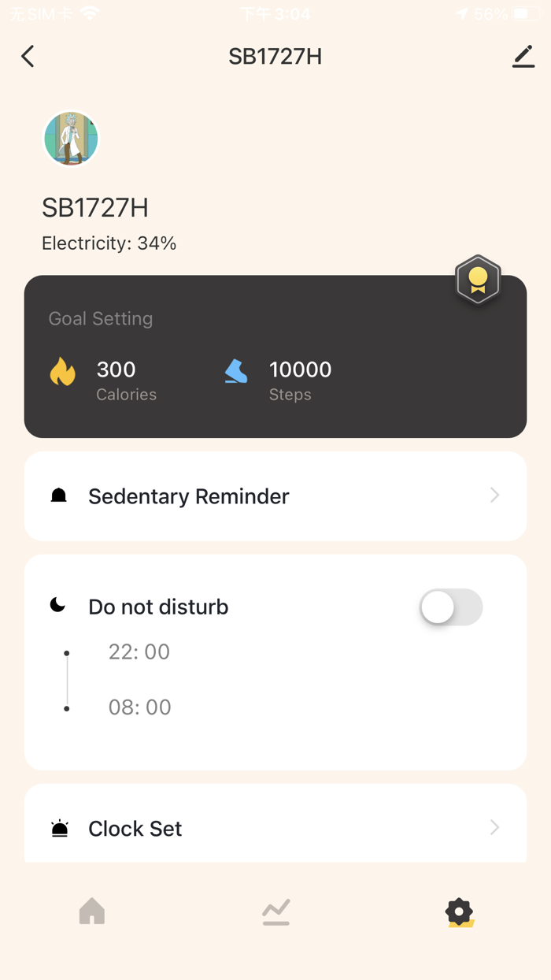Viewport: 551px width, 980px height.
Task: Tap the device avatar image
Action: pos(71,138)
